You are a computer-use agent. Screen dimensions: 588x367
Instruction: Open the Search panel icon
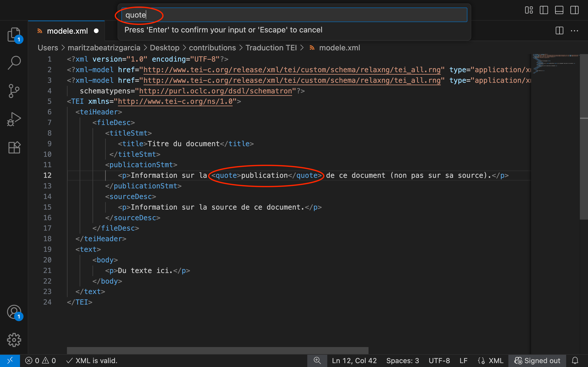(x=14, y=62)
